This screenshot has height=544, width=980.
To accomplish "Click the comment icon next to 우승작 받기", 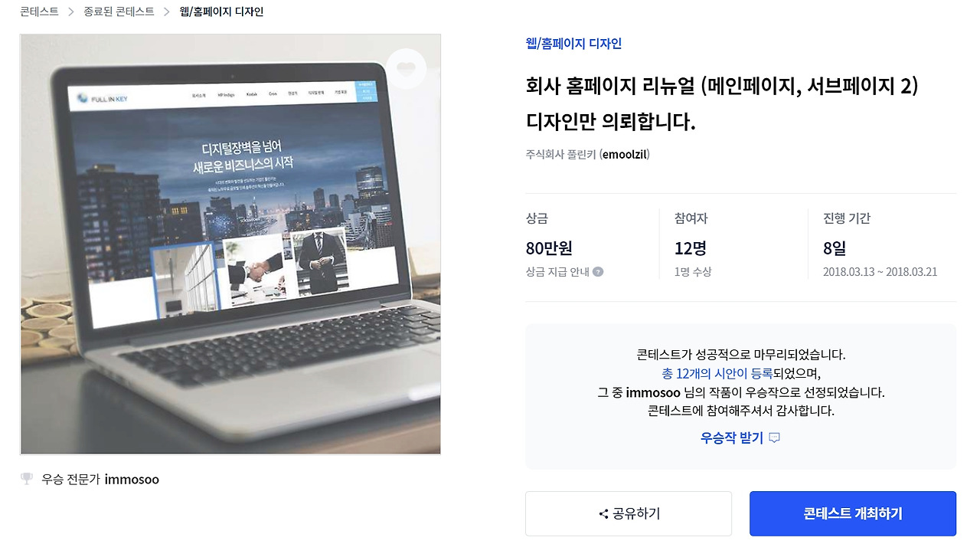I will tap(774, 438).
